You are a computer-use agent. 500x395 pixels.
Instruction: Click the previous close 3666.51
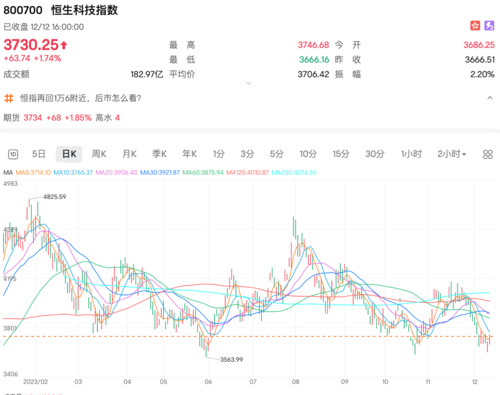[x=480, y=60]
